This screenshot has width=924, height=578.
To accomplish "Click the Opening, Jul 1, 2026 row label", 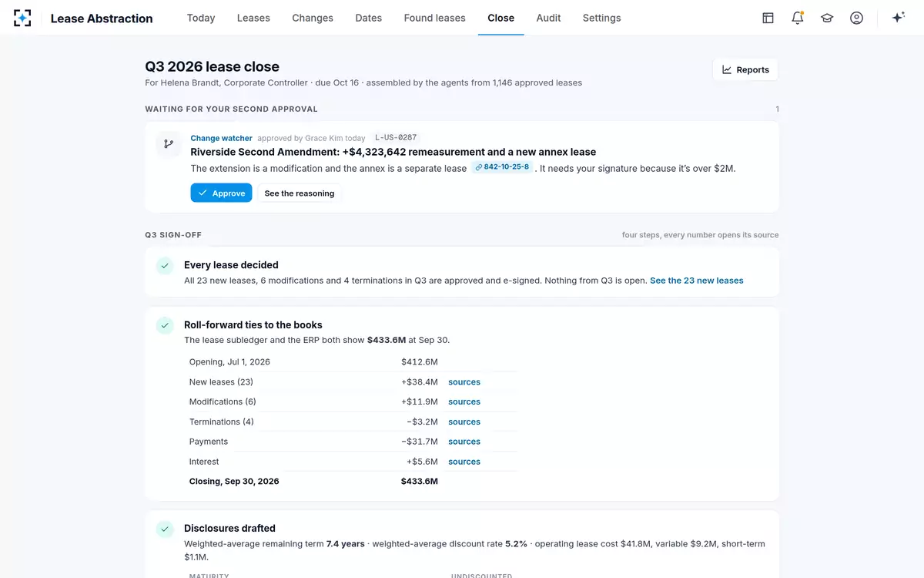I will 229,361.
